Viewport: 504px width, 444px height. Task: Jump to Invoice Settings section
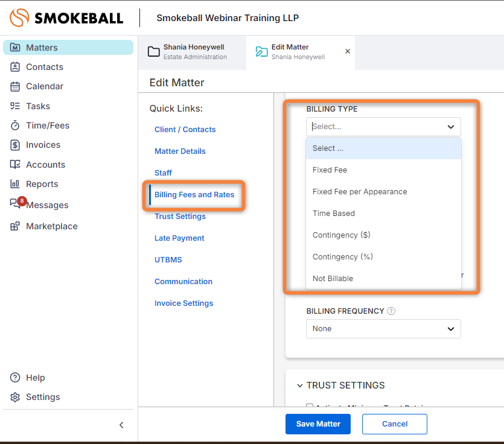(184, 303)
